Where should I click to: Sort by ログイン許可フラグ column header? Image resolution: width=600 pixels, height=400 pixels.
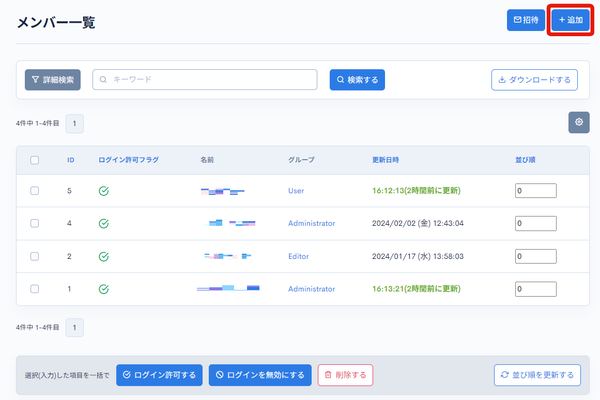pos(129,160)
